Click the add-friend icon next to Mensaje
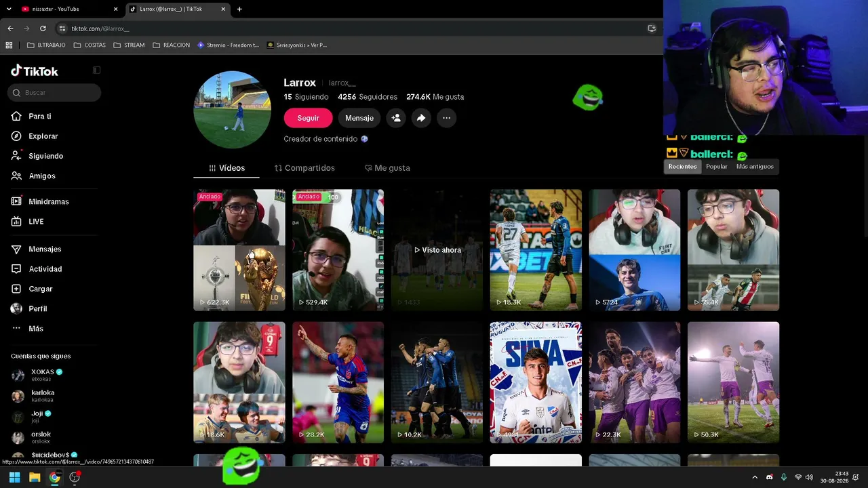The image size is (868, 488). pyautogui.click(x=396, y=118)
